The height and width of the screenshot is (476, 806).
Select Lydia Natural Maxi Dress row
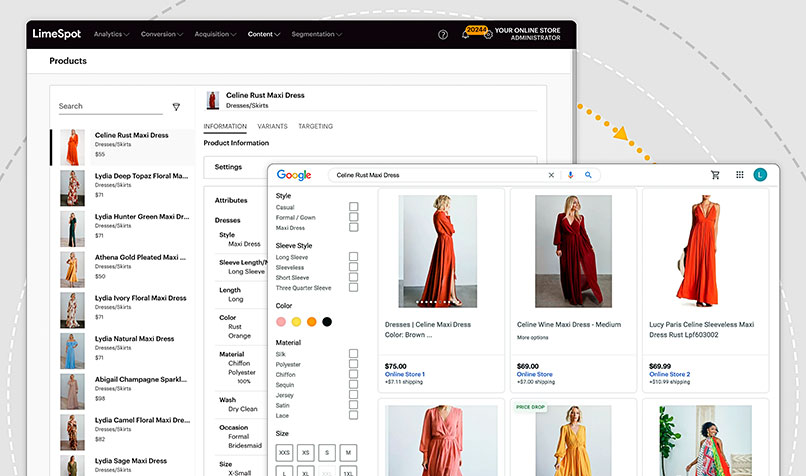pos(123,351)
